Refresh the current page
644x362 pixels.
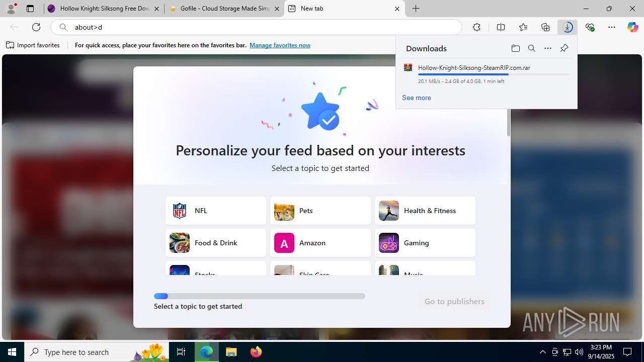36,27
